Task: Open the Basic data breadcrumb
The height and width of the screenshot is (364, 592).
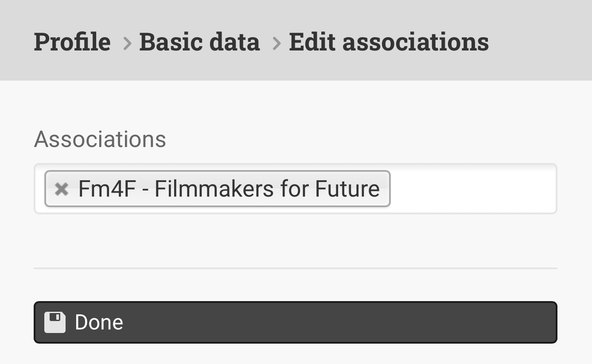Action: [x=199, y=42]
